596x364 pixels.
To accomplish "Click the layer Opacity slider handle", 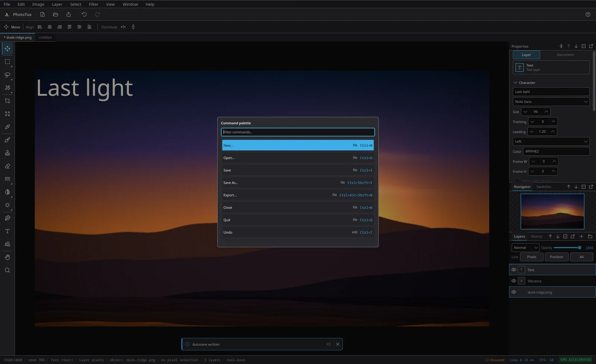I will 579,248.
